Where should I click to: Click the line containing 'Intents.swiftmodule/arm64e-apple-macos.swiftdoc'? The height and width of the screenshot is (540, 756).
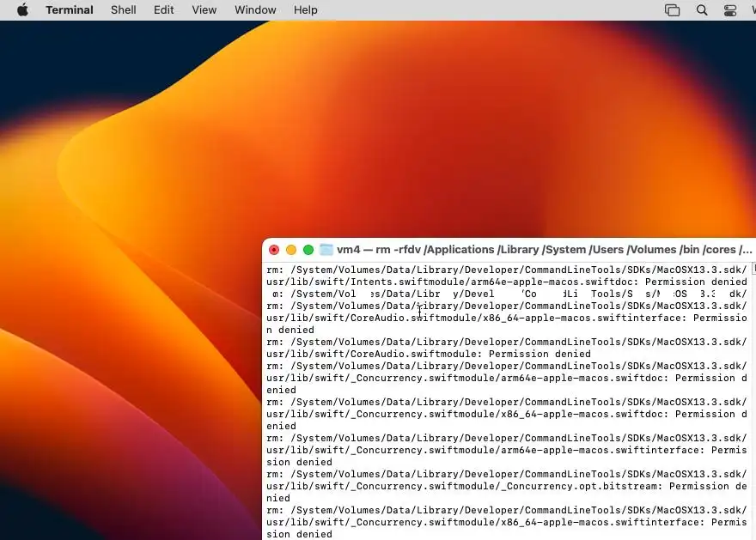click(506, 282)
